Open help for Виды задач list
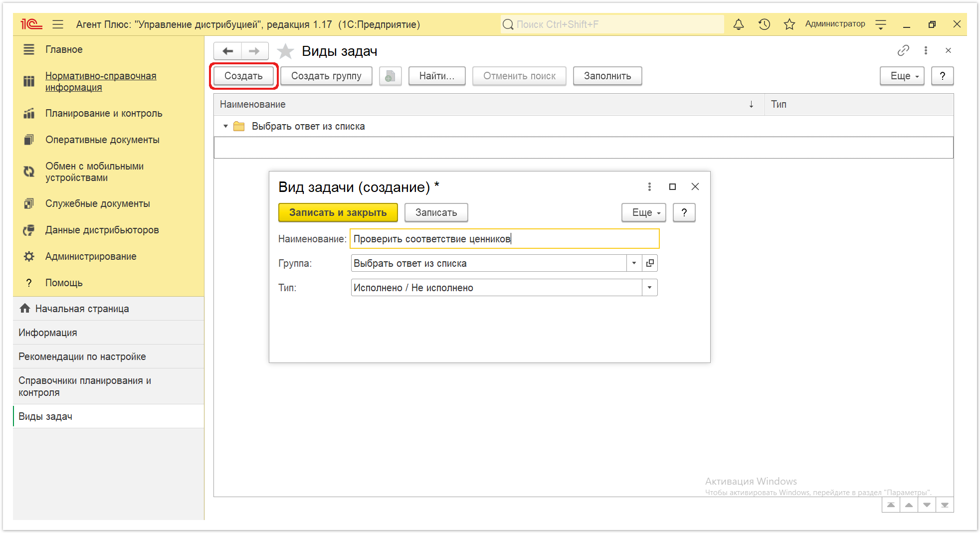Viewport: 980px width, 533px height. coord(942,76)
